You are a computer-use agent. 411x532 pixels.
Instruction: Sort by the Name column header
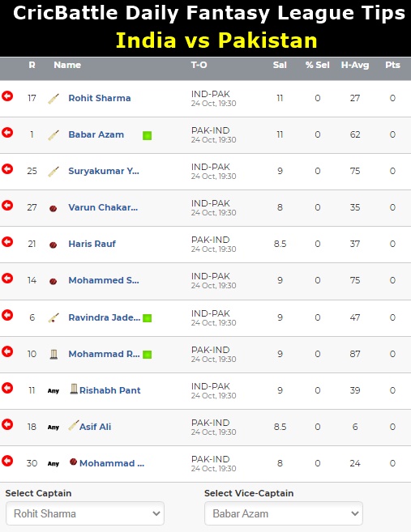coord(67,65)
